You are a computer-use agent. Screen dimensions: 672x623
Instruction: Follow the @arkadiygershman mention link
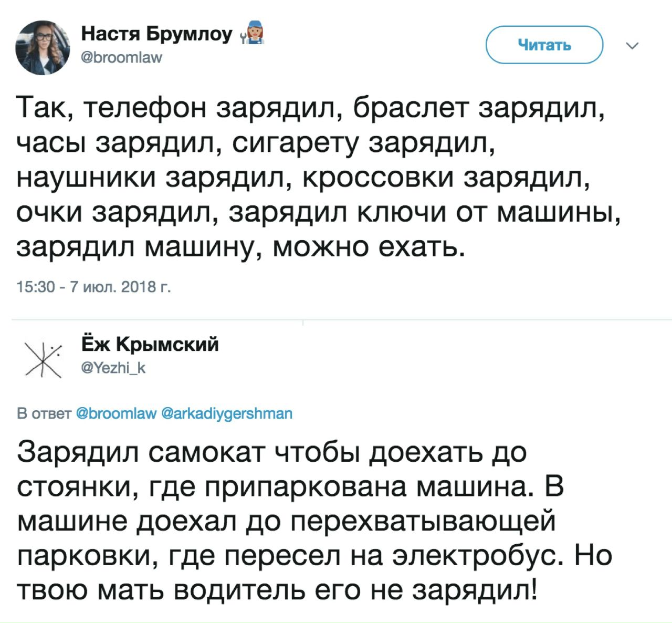click(226, 413)
